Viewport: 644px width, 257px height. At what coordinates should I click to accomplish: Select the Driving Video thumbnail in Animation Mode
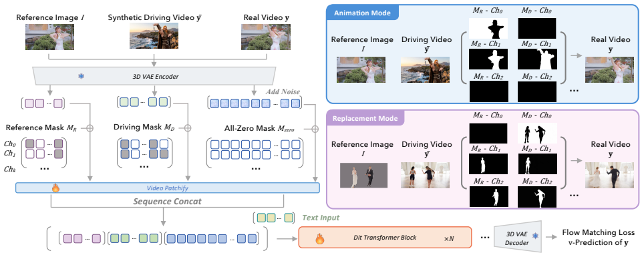pyautogui.click(x=425, y=70)
